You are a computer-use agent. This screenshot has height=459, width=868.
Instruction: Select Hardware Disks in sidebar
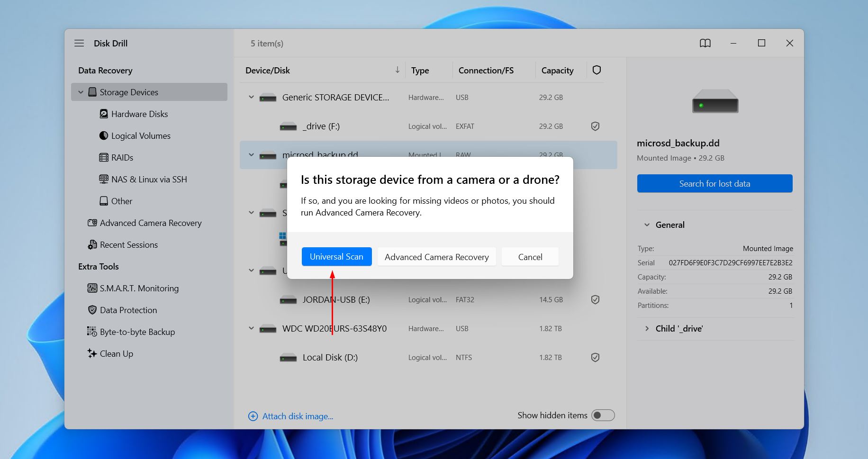tap(139, 114)
